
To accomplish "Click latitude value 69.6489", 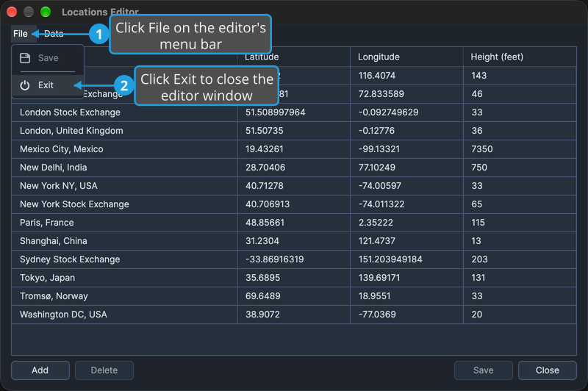I will (x=263, y=296).
